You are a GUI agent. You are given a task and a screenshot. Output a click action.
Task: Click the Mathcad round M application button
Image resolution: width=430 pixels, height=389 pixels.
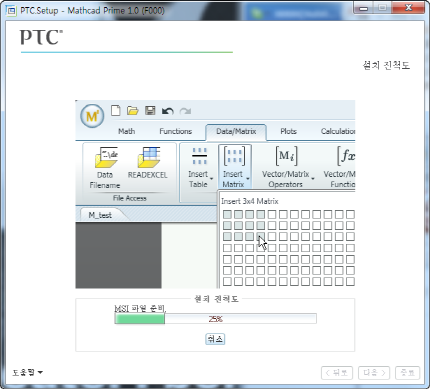pyautogui.click(x=92, y=116)
